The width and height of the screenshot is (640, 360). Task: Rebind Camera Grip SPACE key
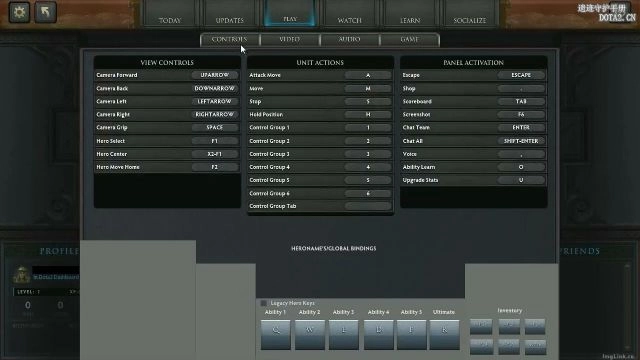point(215,127)
